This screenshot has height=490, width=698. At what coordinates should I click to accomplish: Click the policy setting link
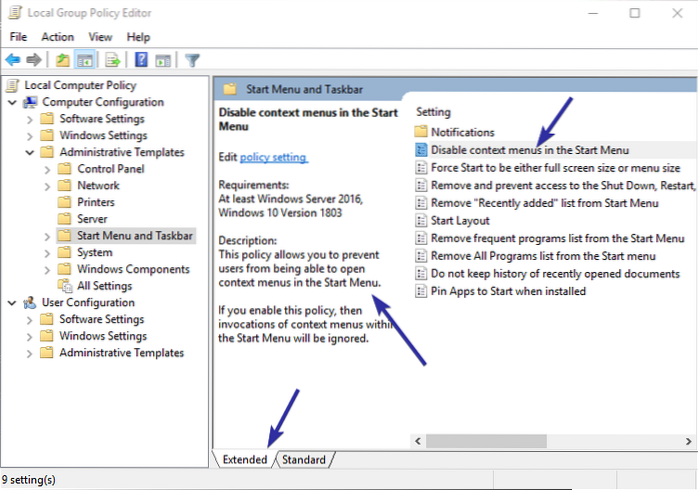(x=273, y=158)
